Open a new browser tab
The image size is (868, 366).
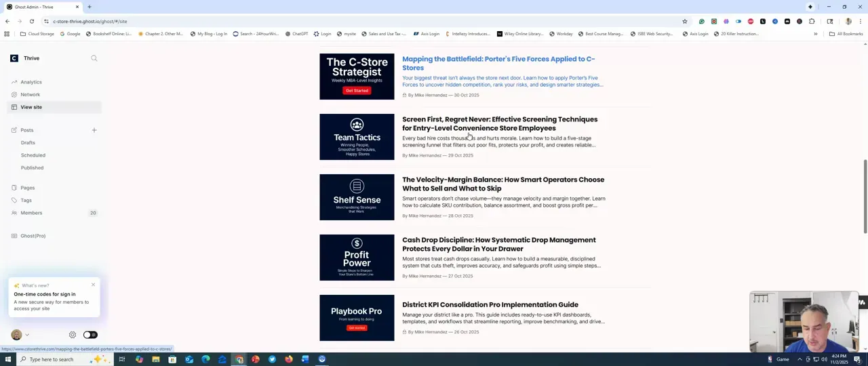pyautogui.click(x=90, y=7)
